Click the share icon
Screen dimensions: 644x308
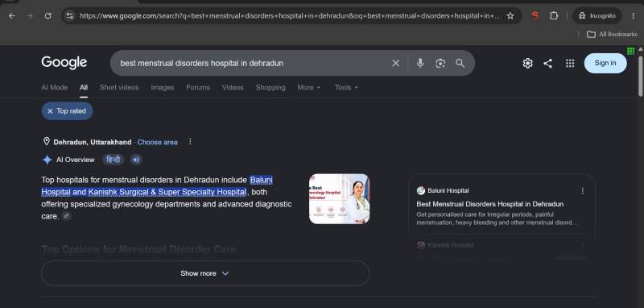[548, 64]
